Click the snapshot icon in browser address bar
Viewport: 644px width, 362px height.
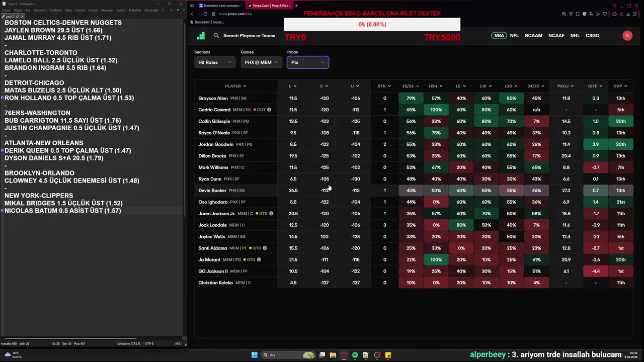pos(578,14)
